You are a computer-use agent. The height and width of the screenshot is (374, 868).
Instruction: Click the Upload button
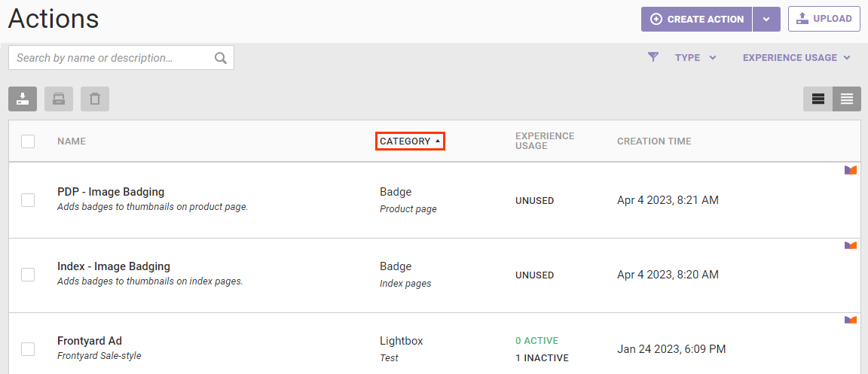(x=824, y=20)
